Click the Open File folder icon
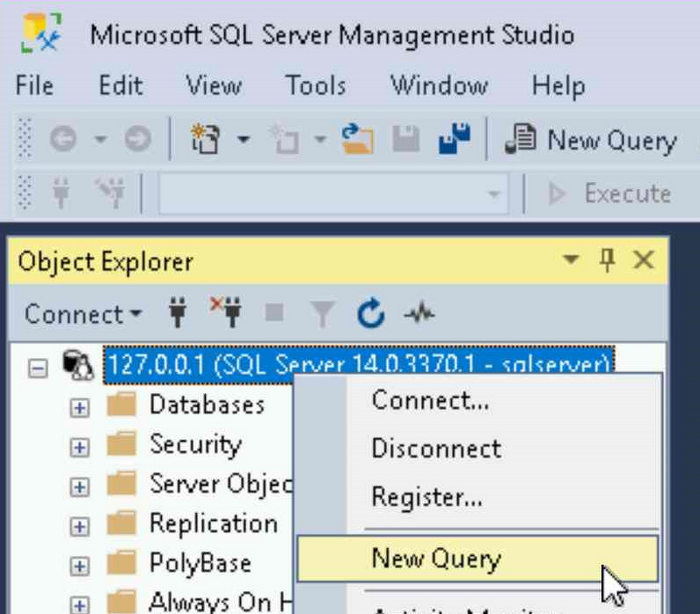The image size is (700, 614). click(357, 139)
